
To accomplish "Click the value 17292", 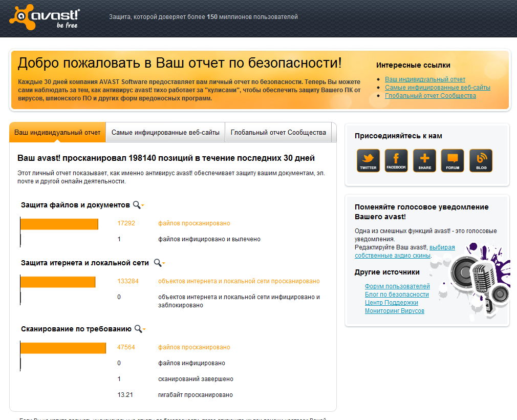I will click(x=126, y=223).
